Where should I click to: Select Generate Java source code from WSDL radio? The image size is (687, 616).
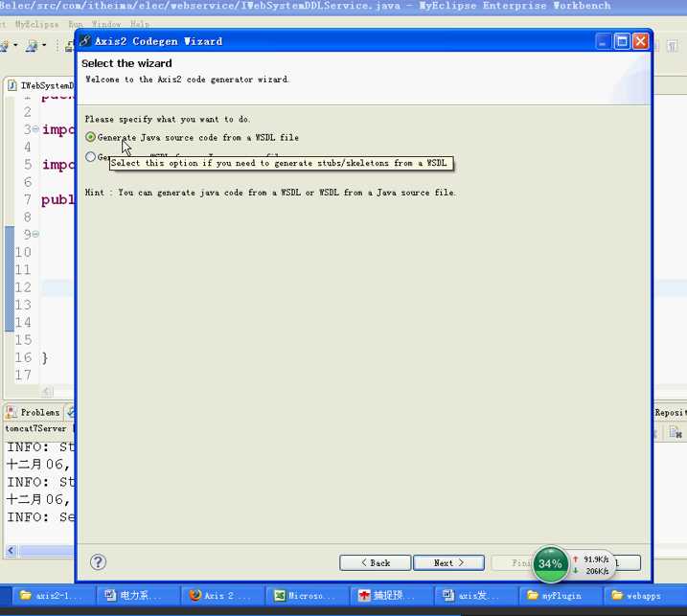[x=90, y=137]
